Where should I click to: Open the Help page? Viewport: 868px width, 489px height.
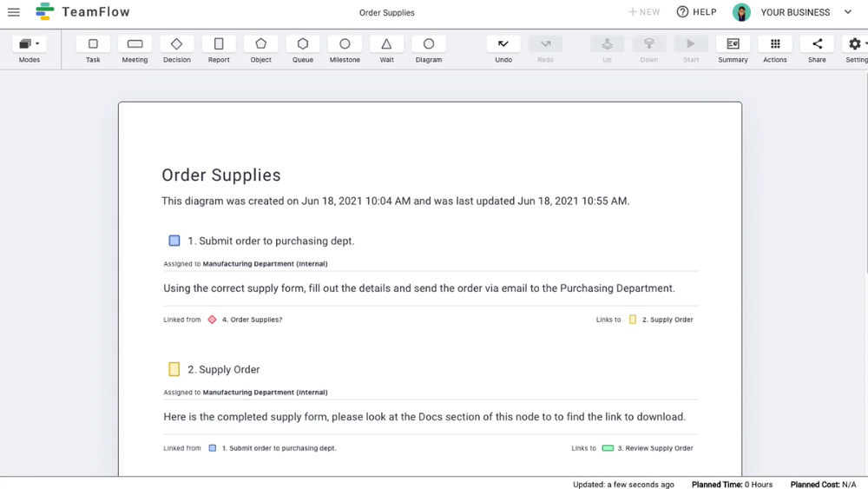696,12
